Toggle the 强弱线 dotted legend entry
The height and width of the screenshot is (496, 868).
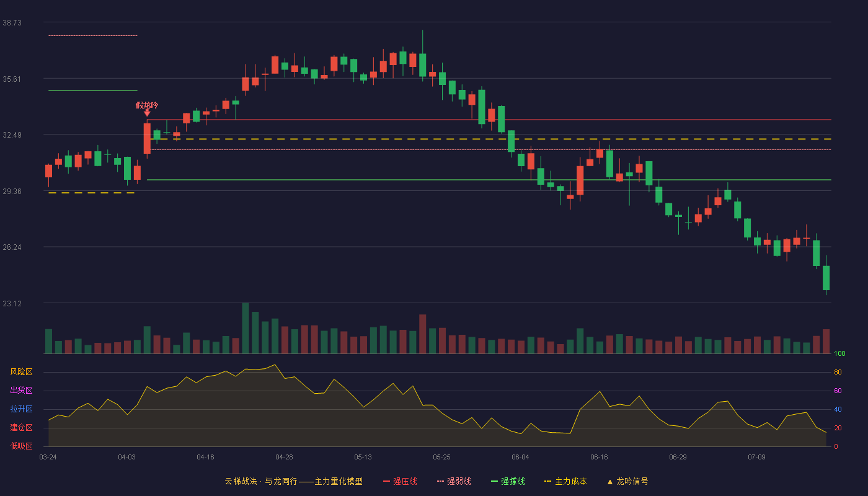point(454,481)
